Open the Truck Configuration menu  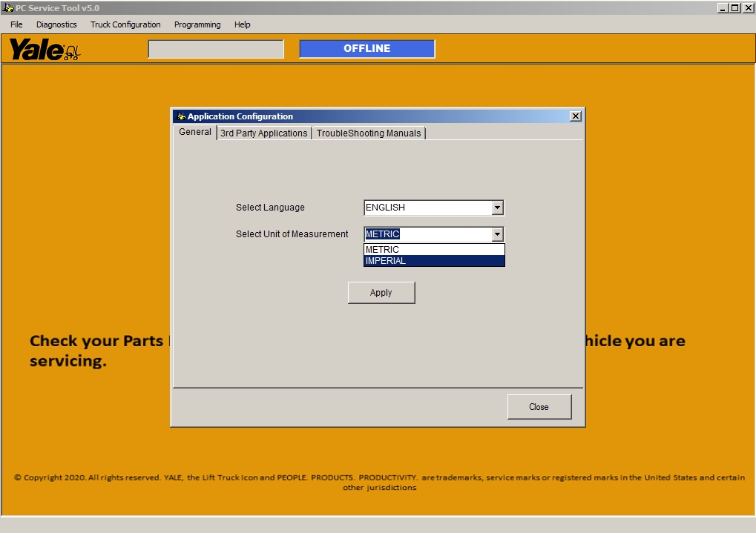(125, 24)
